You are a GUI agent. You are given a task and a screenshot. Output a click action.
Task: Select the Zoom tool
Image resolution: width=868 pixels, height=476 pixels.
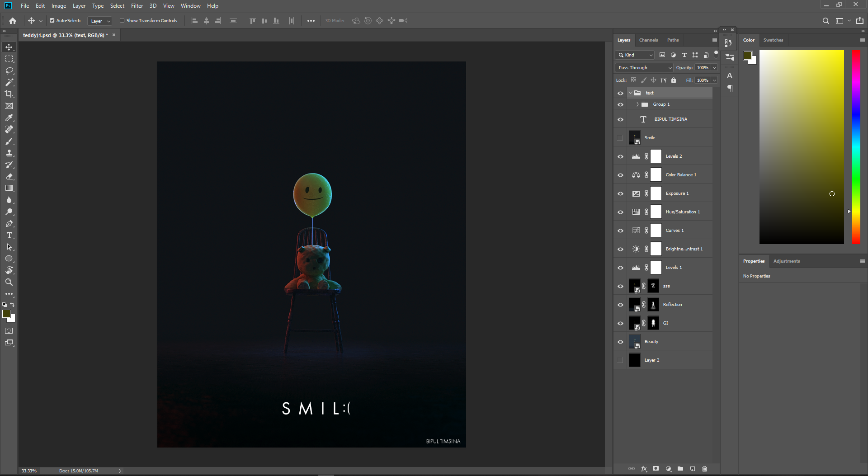pos(9,282)
